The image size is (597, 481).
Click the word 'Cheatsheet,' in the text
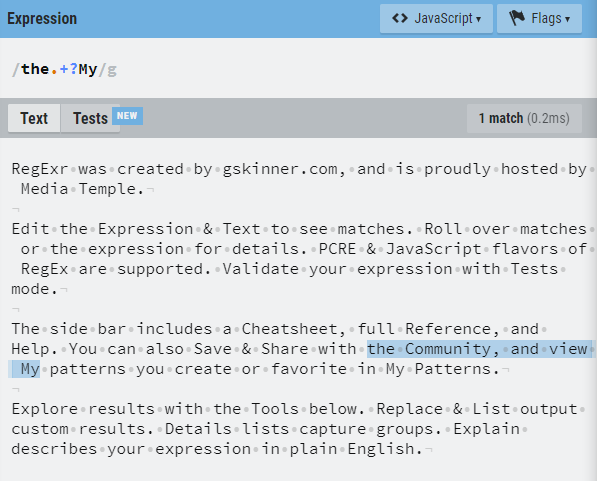pos(294,329)
